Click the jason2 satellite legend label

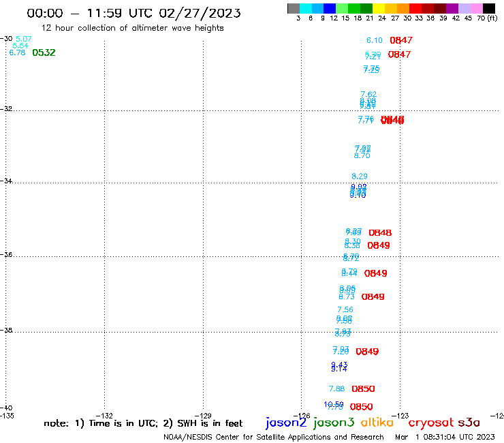[286, 423]
